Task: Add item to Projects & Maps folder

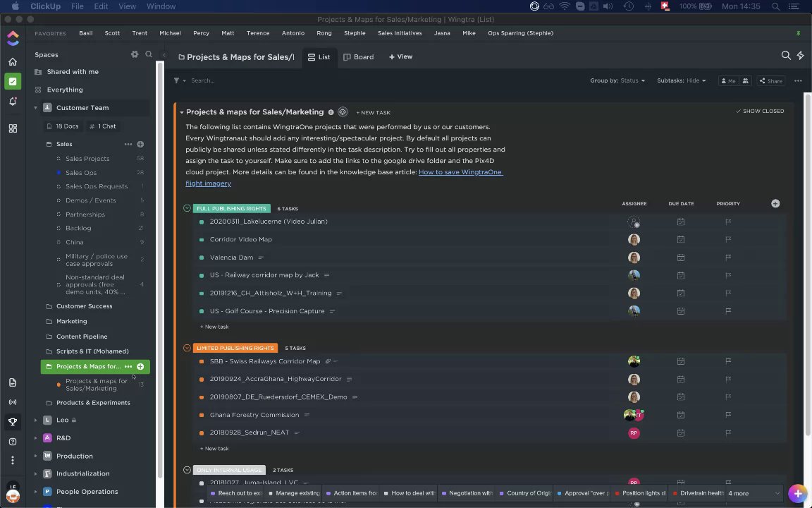Action: 140,366
